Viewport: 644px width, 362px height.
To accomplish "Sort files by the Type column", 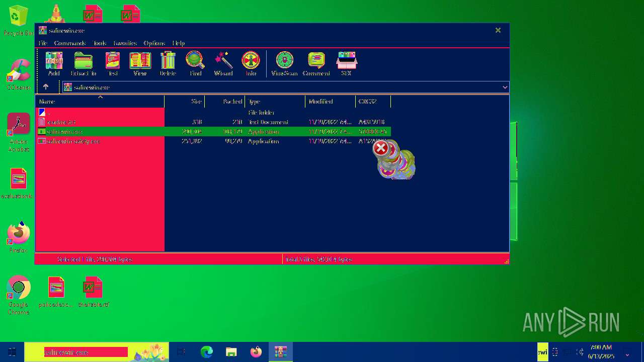I will [275, 102].
